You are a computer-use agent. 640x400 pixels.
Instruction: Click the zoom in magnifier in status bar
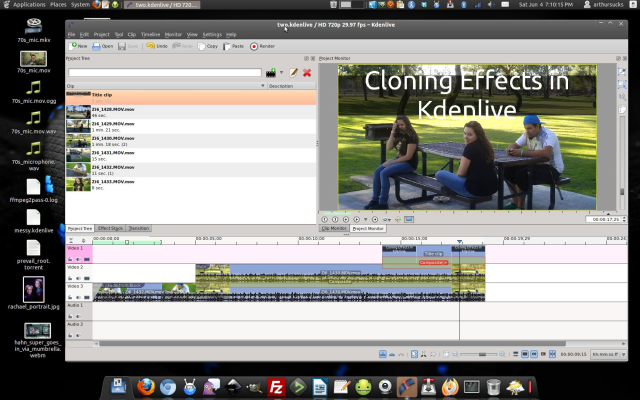[502, 354]
